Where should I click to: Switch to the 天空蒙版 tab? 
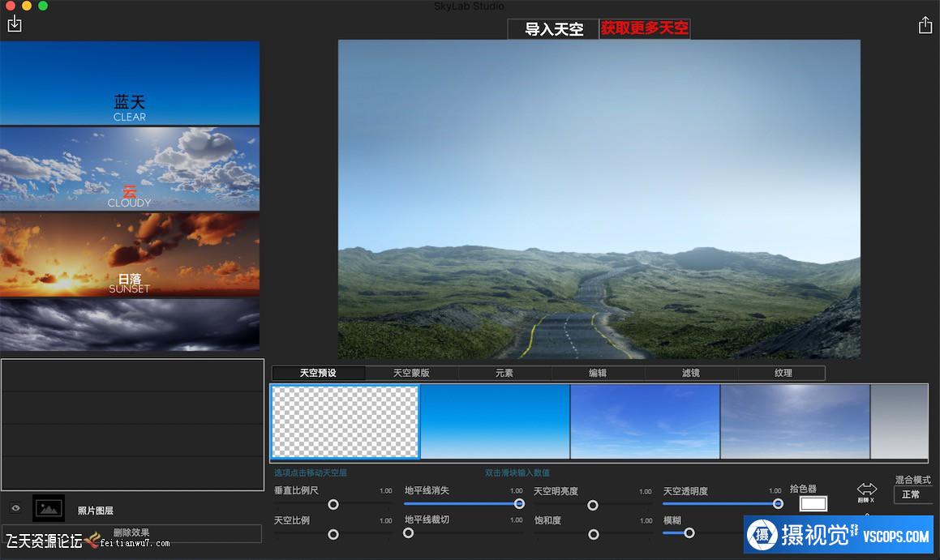click(411, 374)
